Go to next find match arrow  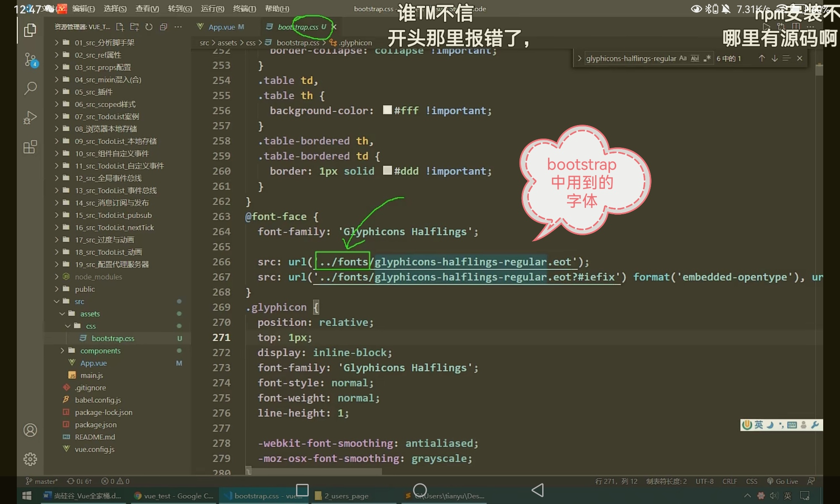774,58
